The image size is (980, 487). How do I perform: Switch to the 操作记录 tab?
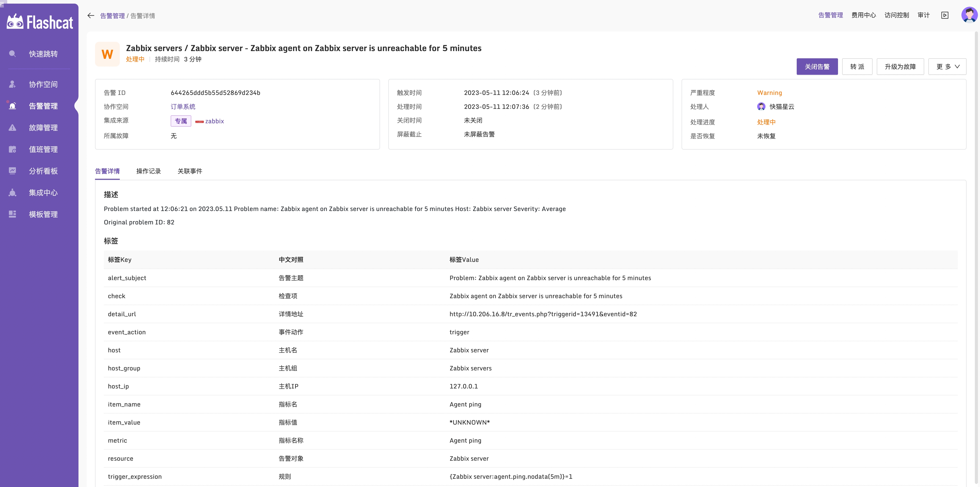coord(148,171)
